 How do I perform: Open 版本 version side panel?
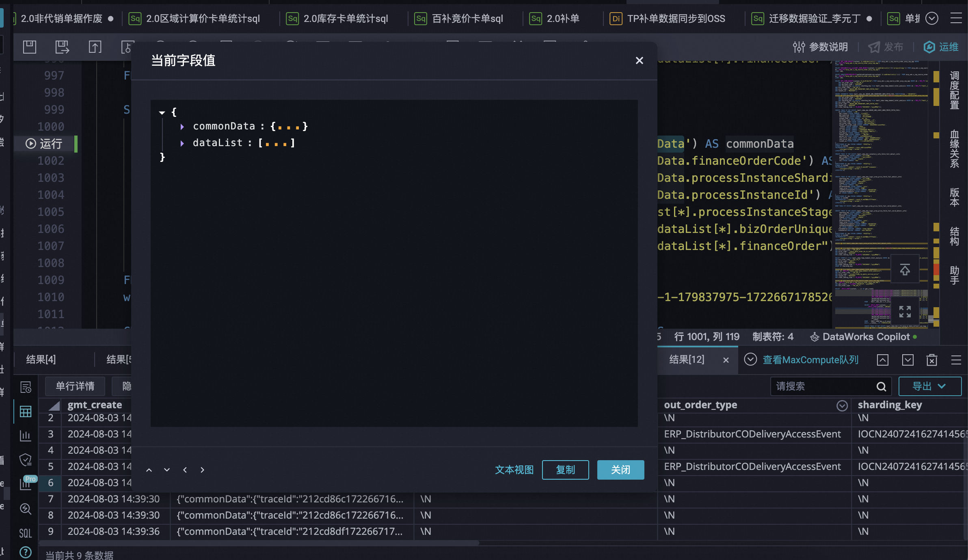click(x=954, y=197)
